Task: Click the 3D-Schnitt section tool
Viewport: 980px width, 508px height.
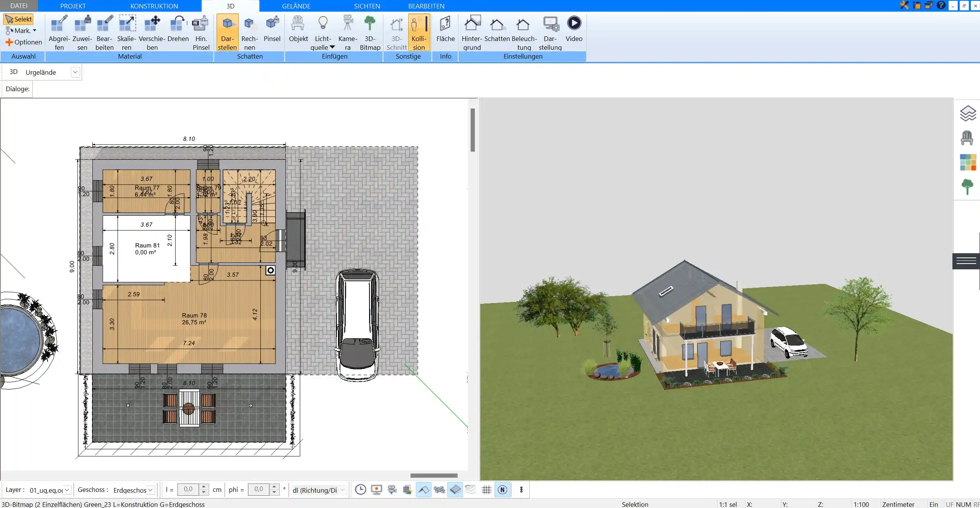Action: 396,33
